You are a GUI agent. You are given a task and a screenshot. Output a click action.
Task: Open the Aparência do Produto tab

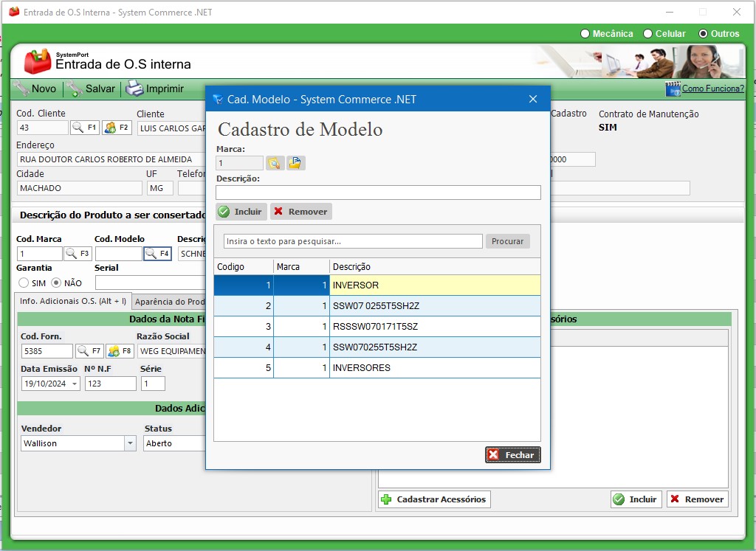point(170,301)
